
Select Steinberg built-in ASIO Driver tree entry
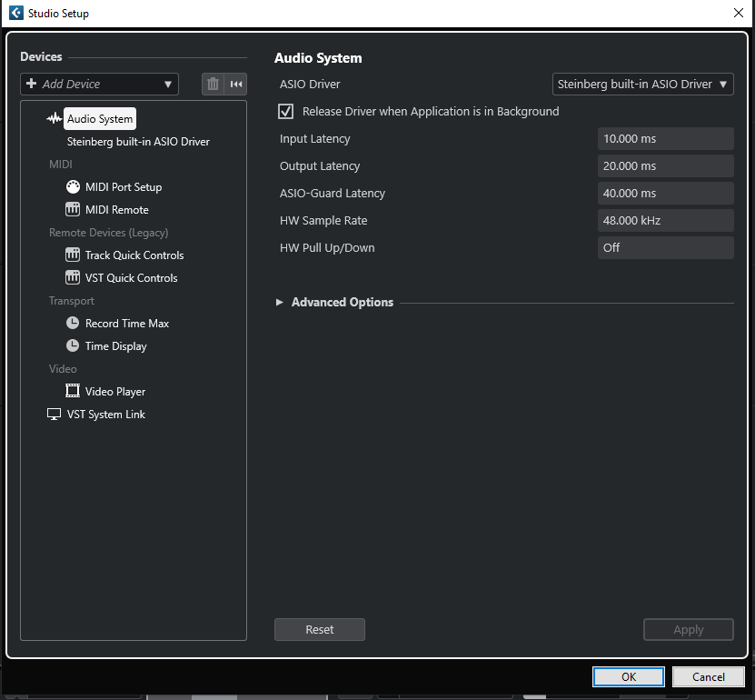tap(138, 142)
